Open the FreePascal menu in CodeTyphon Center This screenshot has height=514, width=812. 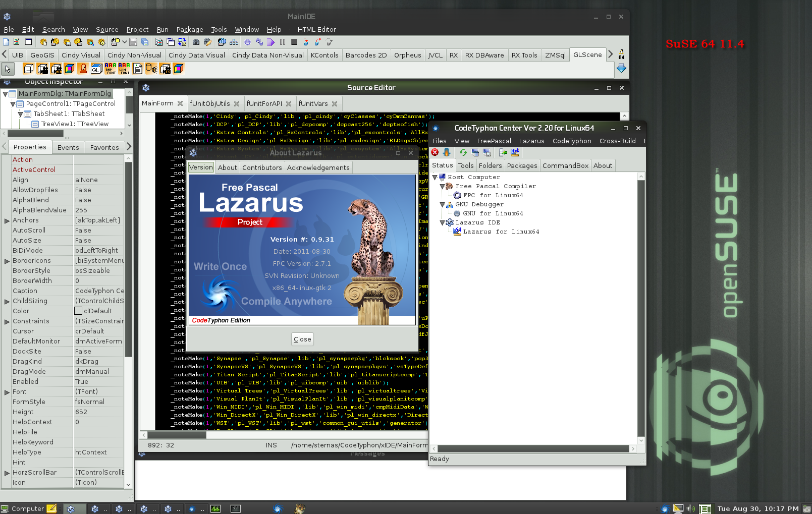[494, 141]
